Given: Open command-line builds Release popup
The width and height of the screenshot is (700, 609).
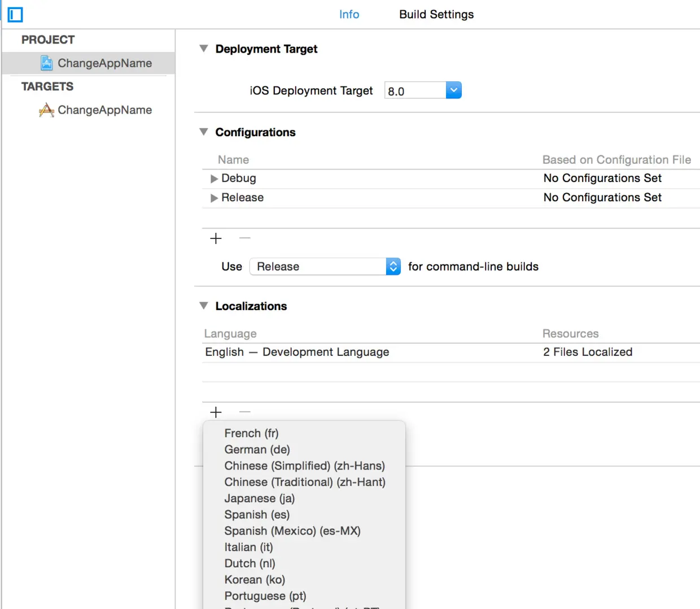Looking at the screenshot, I should [x=325, y=267].
